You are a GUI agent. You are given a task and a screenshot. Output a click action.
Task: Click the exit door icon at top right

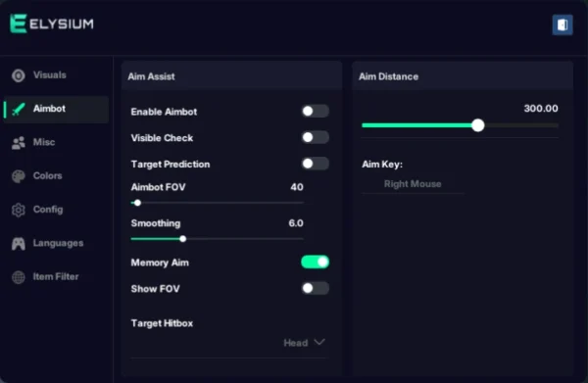[x=563, y=24]
